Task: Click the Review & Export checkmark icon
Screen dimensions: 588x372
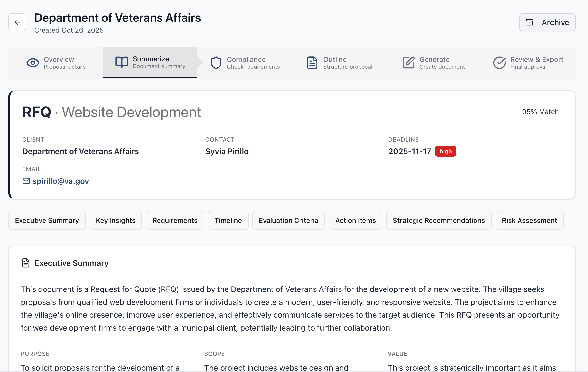Action: [x=499, y=63]
